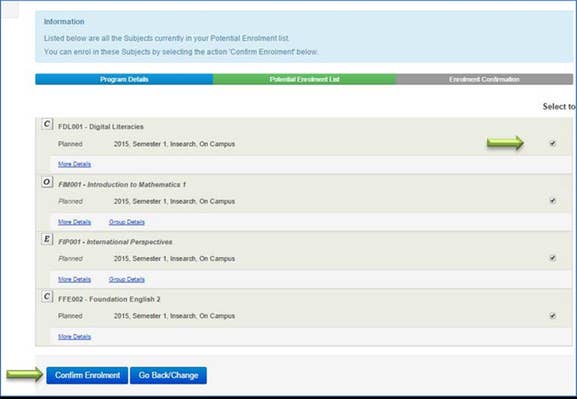This screenshot has width=577, height=399.
Task: Click the semester text under FIP001
Action: pyautogui.click(x=174, y=259)
